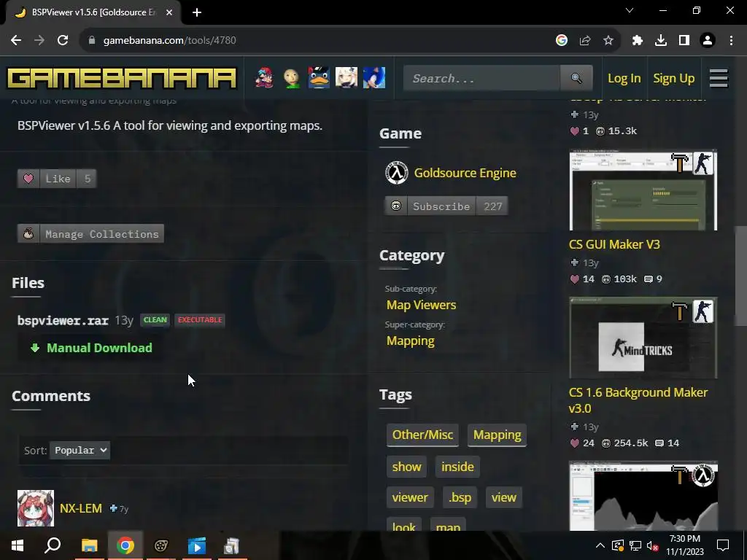Open the Chrome profile avatar
The image size is (747, 560).
click(x=708, y=41)
